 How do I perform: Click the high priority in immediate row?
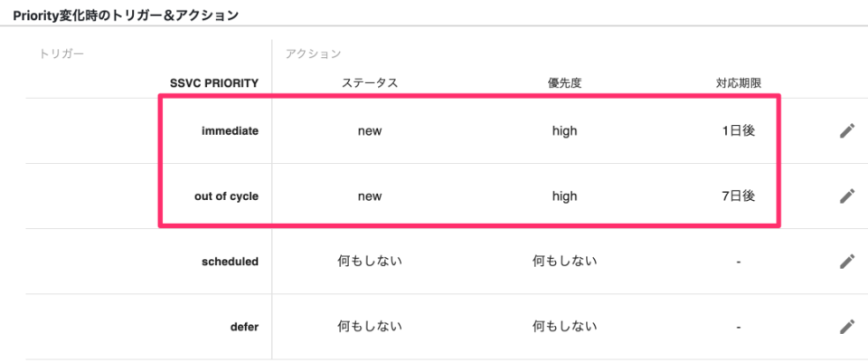click(564, 131)
